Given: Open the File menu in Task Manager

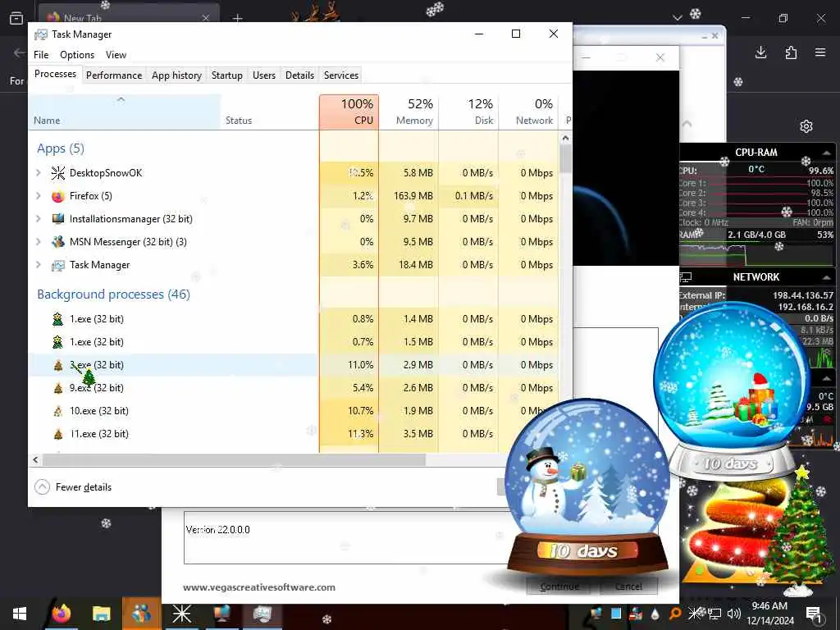Looking at the screenshot, I should (41, 55).
